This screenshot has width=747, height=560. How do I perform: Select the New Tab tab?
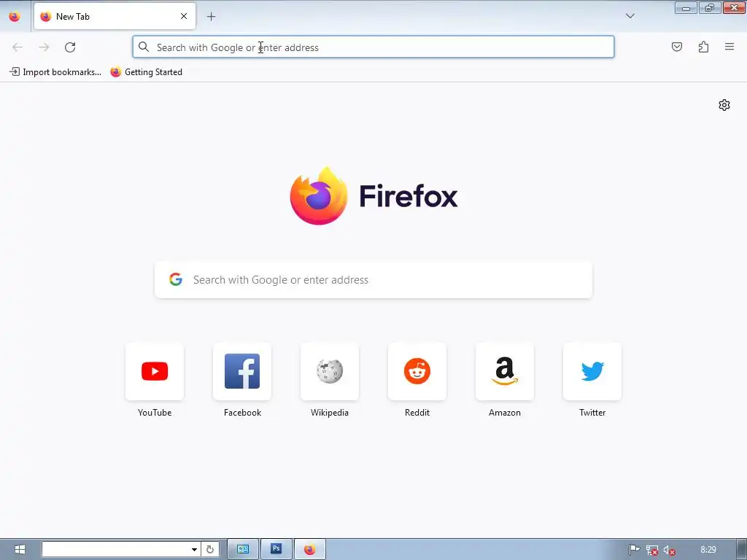click(115, 16)
